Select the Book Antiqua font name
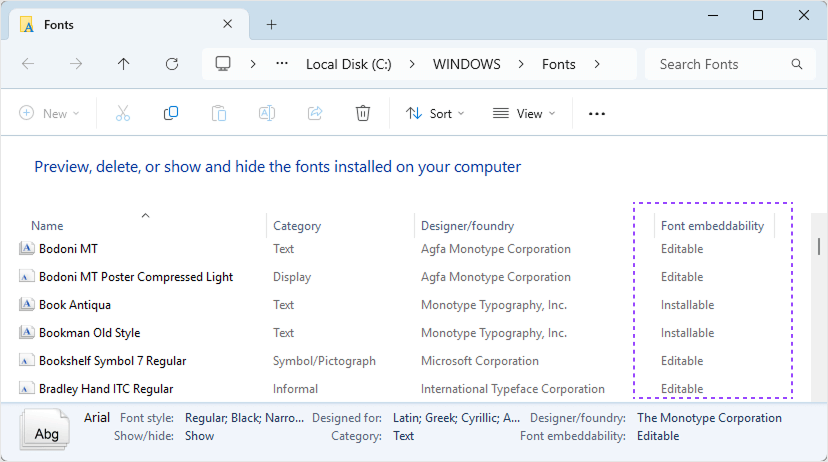Viewport: 828px width, 462px height. (x=75, y=305)
